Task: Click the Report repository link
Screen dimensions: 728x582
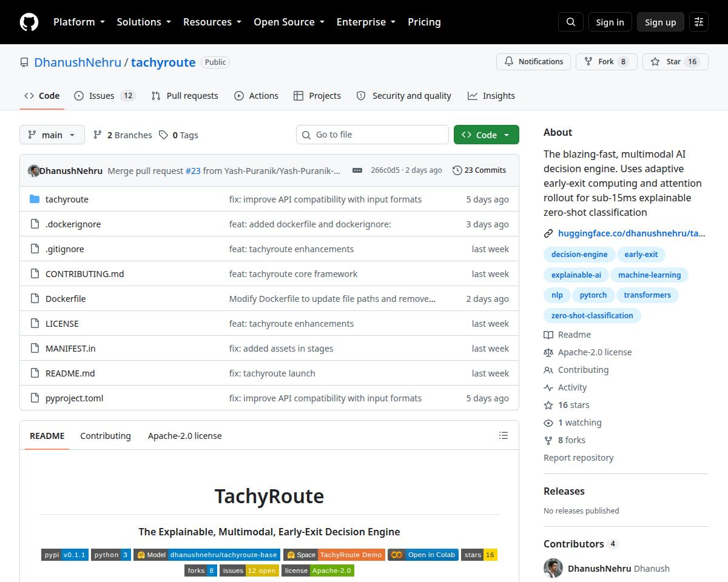Action: (579, 458)
